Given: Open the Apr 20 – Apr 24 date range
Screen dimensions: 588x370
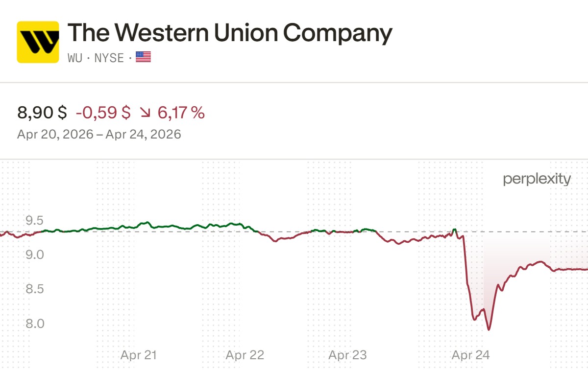Looking at the screenshot, I should coord(99,134).
